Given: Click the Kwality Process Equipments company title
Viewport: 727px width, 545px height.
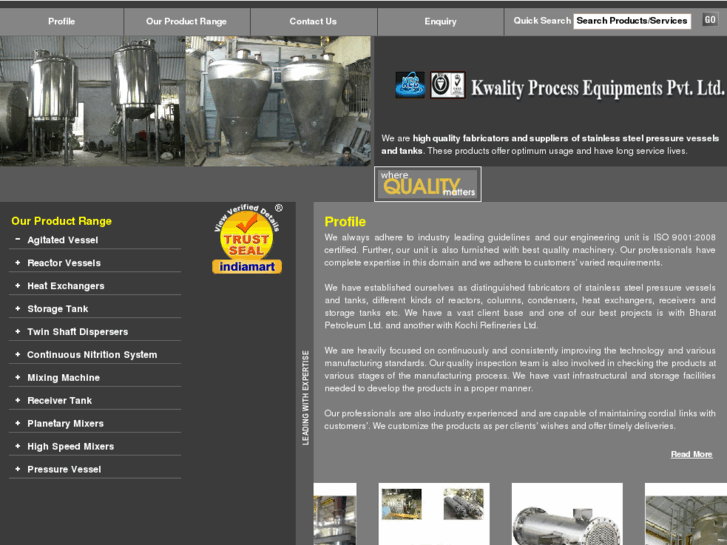Looking at the screenshot, I should 597,88.
